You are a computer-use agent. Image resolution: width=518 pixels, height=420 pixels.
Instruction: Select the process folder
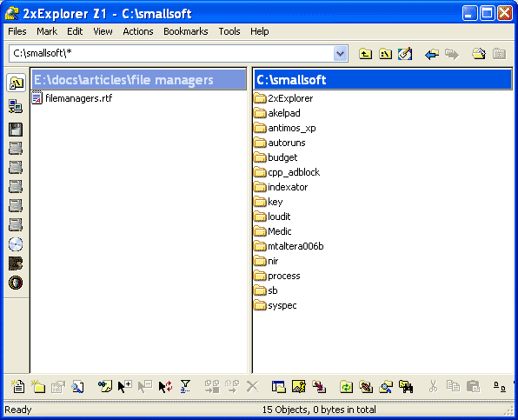(277, 276)
